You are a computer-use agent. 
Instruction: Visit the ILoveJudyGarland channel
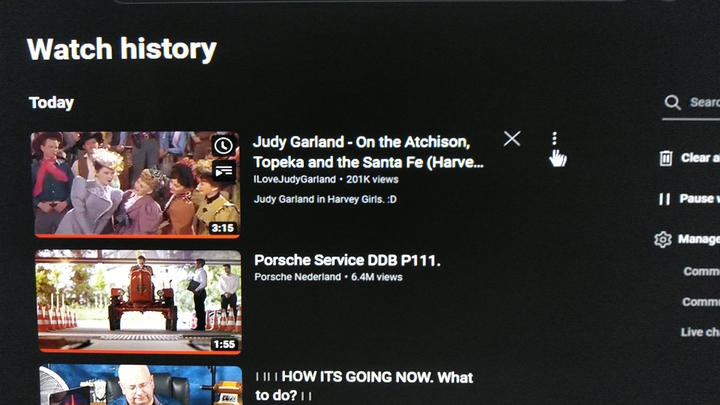[x=294, y=180]
